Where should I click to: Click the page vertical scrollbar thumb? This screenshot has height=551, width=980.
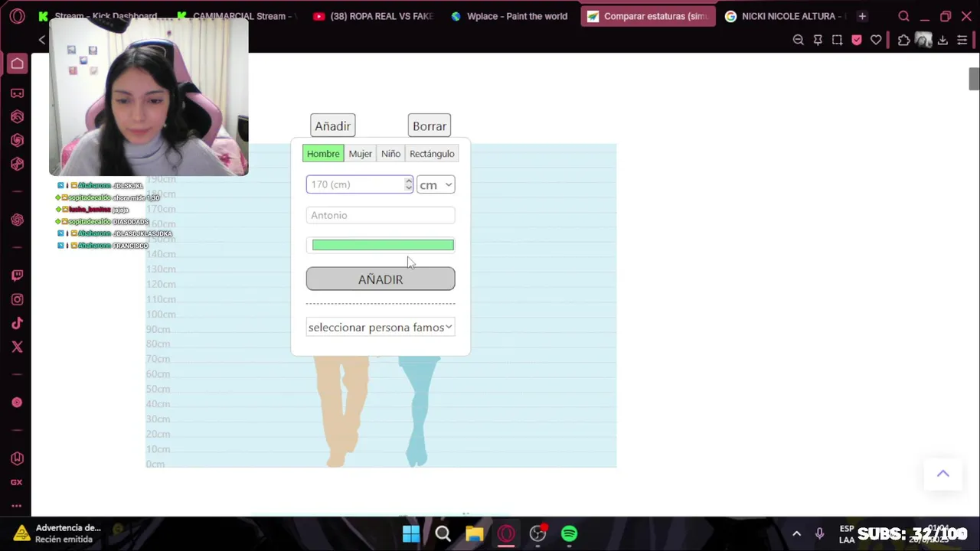pyautogui.click(x=974, y=79)
